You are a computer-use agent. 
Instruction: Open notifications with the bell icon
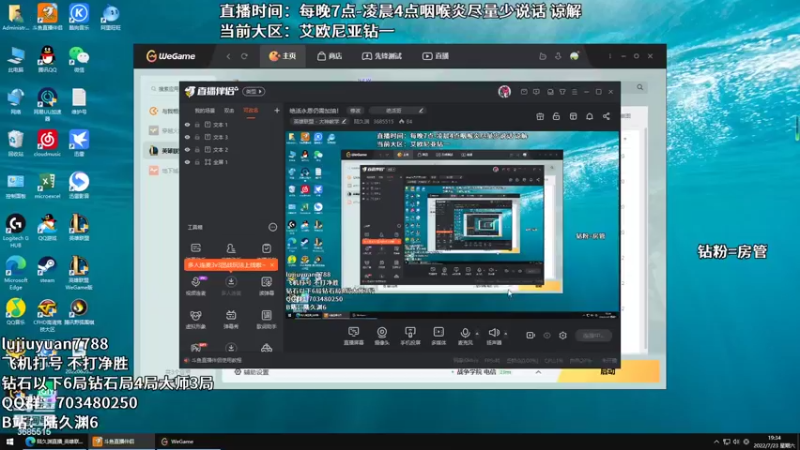coord(590,116)
